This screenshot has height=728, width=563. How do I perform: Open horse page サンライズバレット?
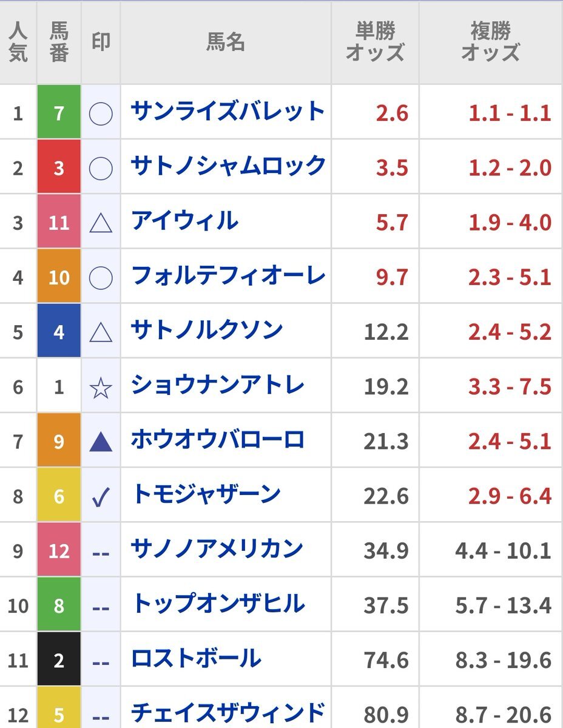(228, 112)
